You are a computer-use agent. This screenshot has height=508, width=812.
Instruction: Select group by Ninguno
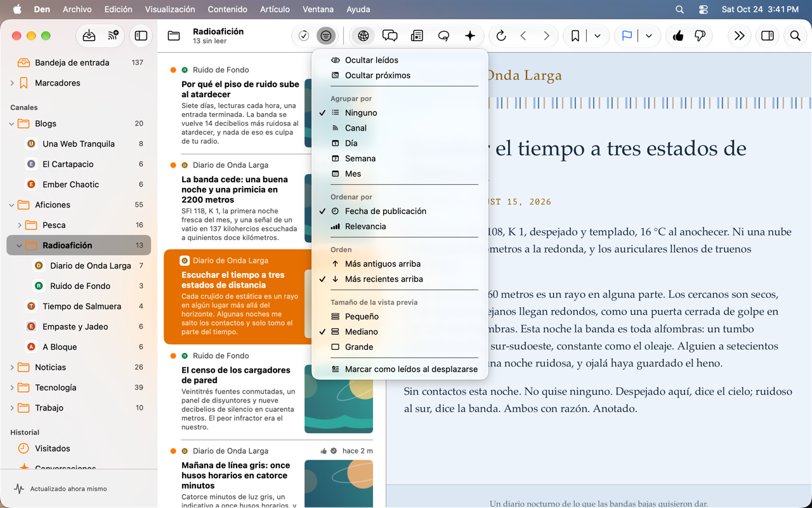point(400,113)
